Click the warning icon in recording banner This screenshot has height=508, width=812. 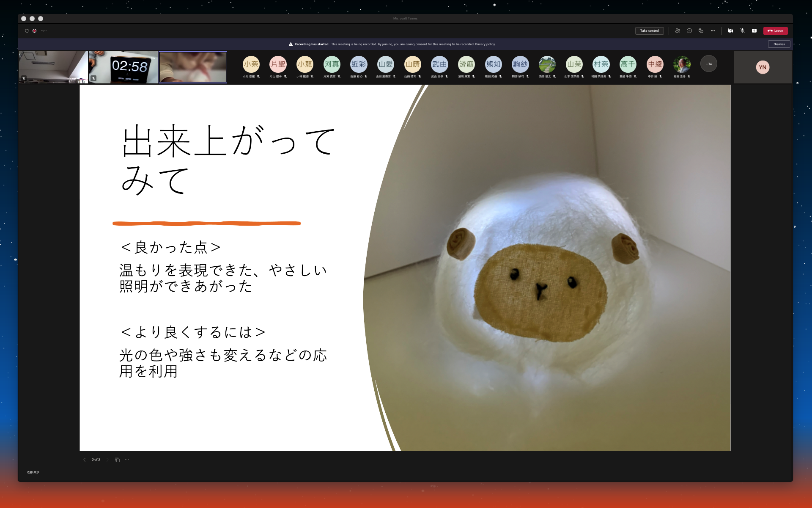(x=291, y=44)
